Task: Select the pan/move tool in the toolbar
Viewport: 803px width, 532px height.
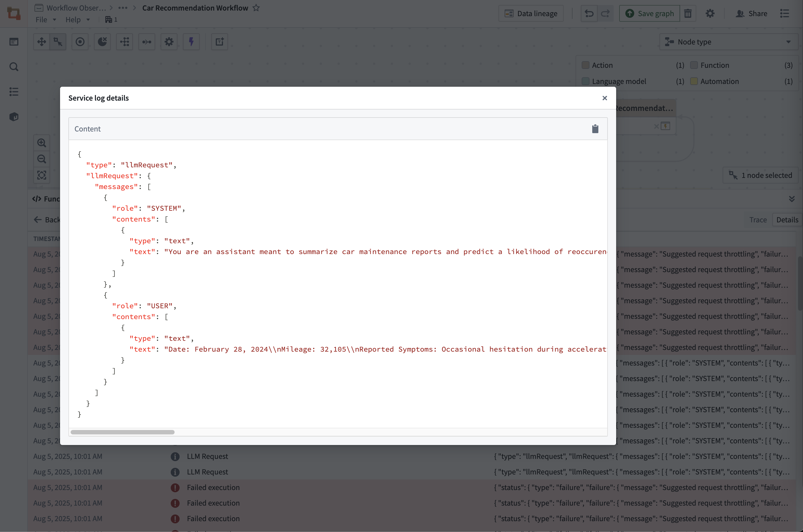Action: click(41, 41)
